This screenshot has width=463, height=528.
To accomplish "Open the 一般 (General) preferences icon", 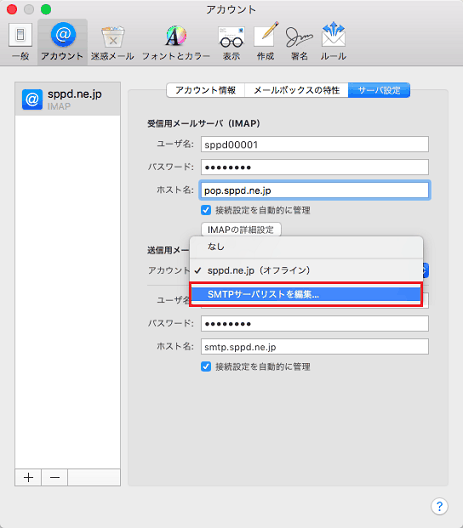I will point(20,41).
